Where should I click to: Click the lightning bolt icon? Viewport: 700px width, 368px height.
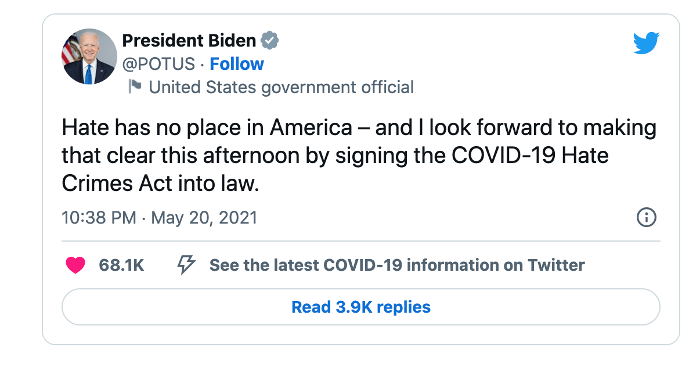click(x=186, y=264)
